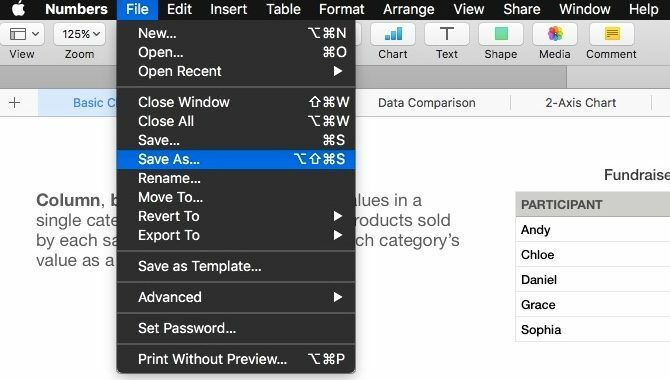The image size is (670, 380).
Task: Click the Chart toolbar icon
Action: pyautogui.click(x=393, y=34)
